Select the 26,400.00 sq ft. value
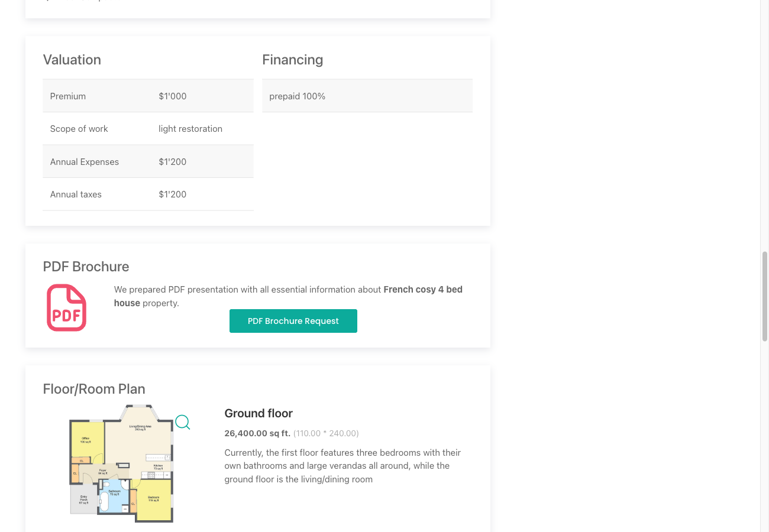Screen dimensions: 769x532 click(257, 433)
